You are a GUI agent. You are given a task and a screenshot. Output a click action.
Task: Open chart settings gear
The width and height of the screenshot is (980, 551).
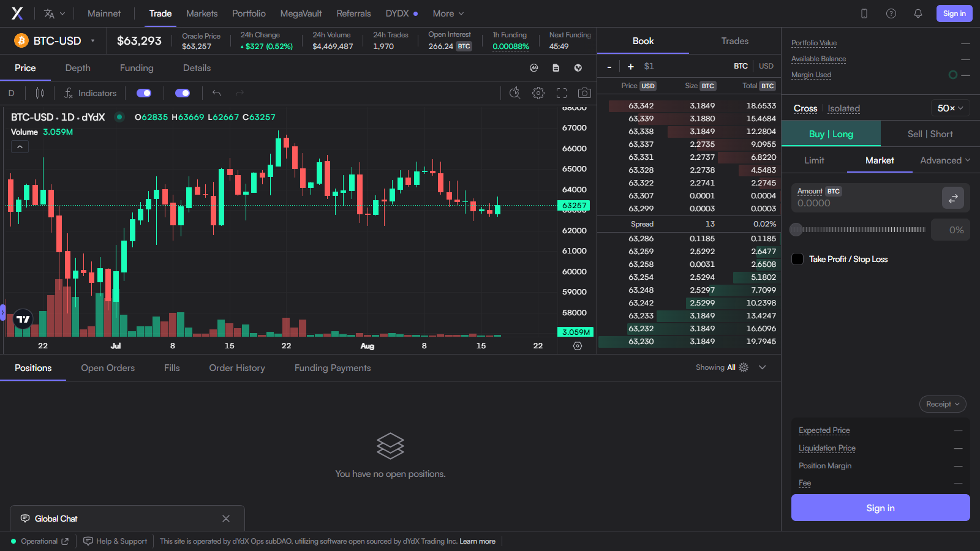coord(538,93)
